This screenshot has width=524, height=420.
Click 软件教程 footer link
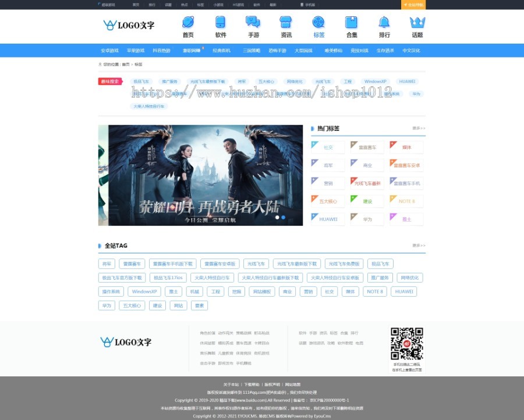coord(345,343)
